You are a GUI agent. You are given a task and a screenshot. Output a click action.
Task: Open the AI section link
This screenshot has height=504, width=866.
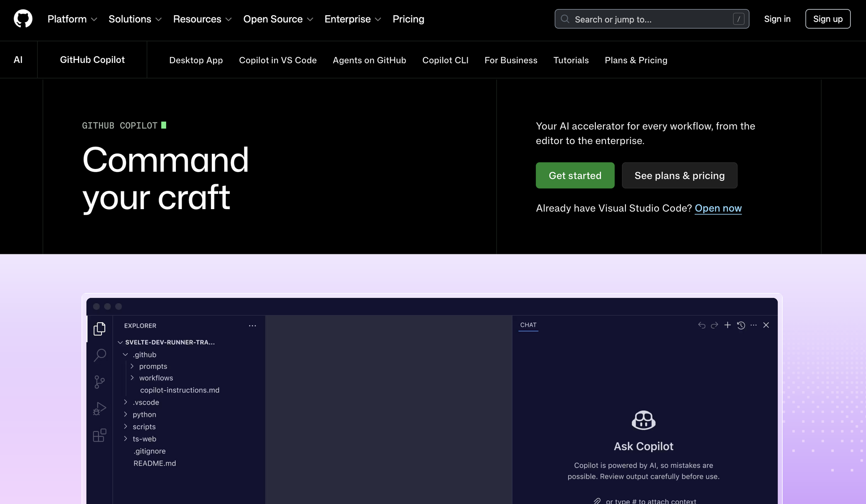point(18,60)
